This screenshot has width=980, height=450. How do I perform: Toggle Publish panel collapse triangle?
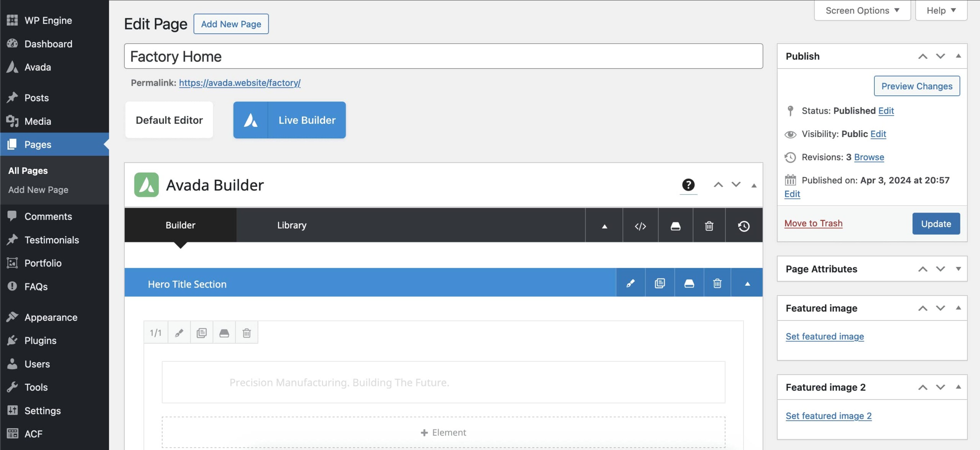pos(958,56)
